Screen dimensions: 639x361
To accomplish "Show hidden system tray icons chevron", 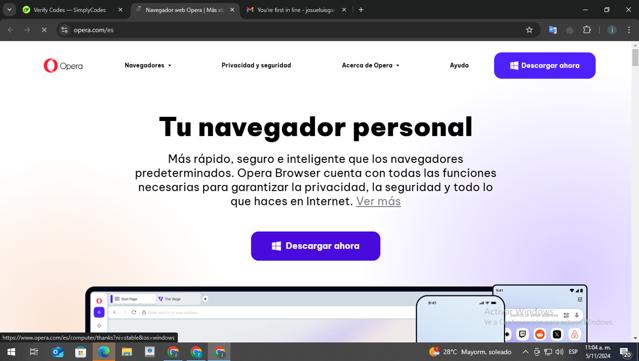I will [x=526, y=352].
